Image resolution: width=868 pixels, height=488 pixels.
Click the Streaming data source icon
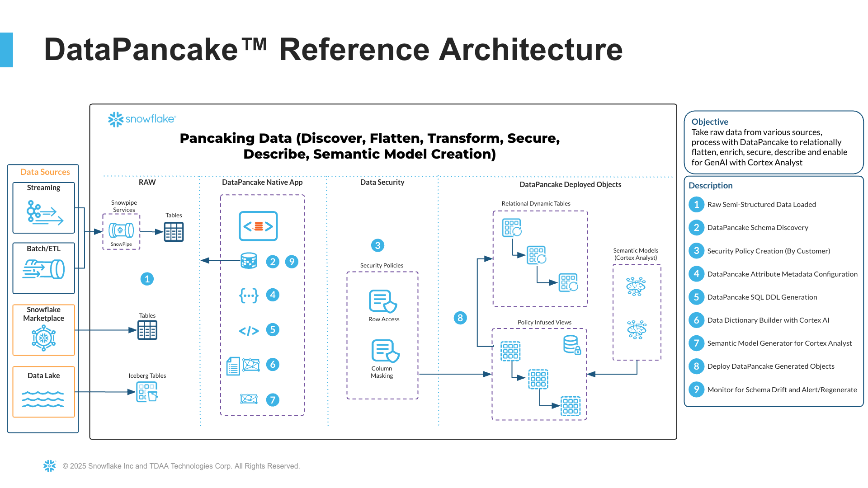(x=44, y=212)
